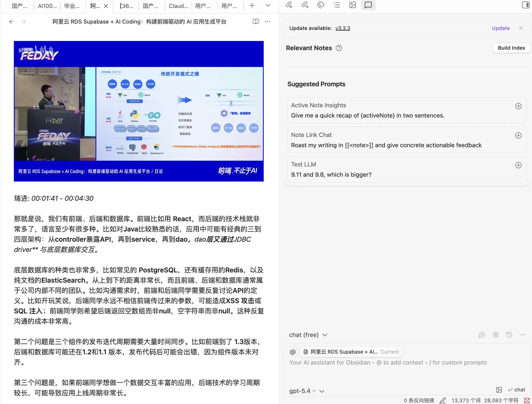This screenshot has width=532, height=404.
Task: Click the bold text ElasticSearch in the note
Action: click(63, 280)
